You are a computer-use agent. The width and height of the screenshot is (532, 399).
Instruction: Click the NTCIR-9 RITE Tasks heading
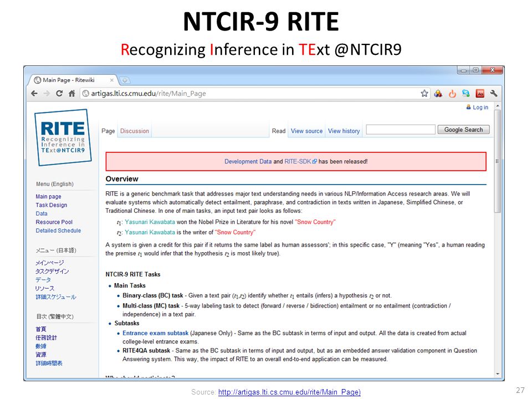tap(132, 274)
